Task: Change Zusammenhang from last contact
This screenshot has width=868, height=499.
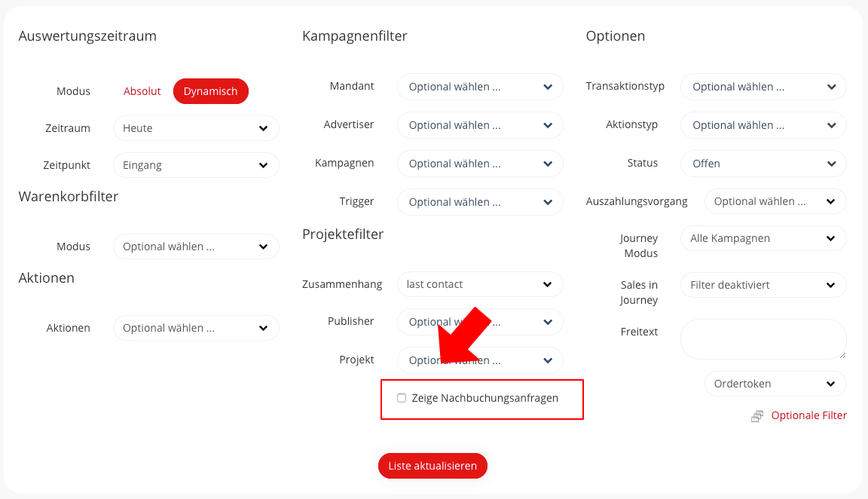Action: tap(480, 284)
